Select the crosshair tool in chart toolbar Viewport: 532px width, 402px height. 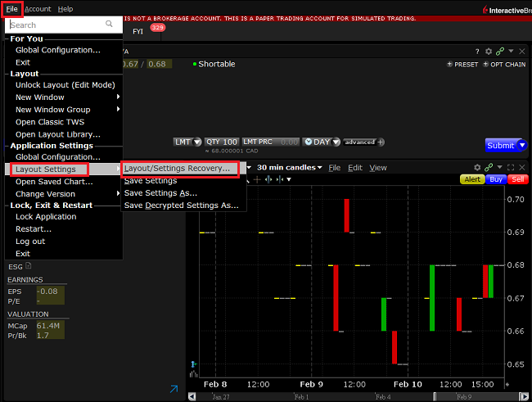[x=257, y=179]
